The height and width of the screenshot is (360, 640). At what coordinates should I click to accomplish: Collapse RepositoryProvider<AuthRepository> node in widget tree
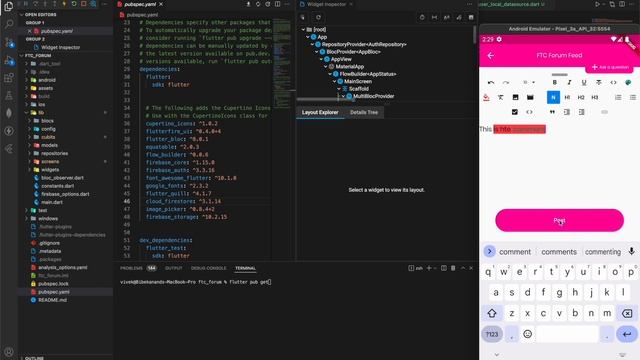[312, 44]
